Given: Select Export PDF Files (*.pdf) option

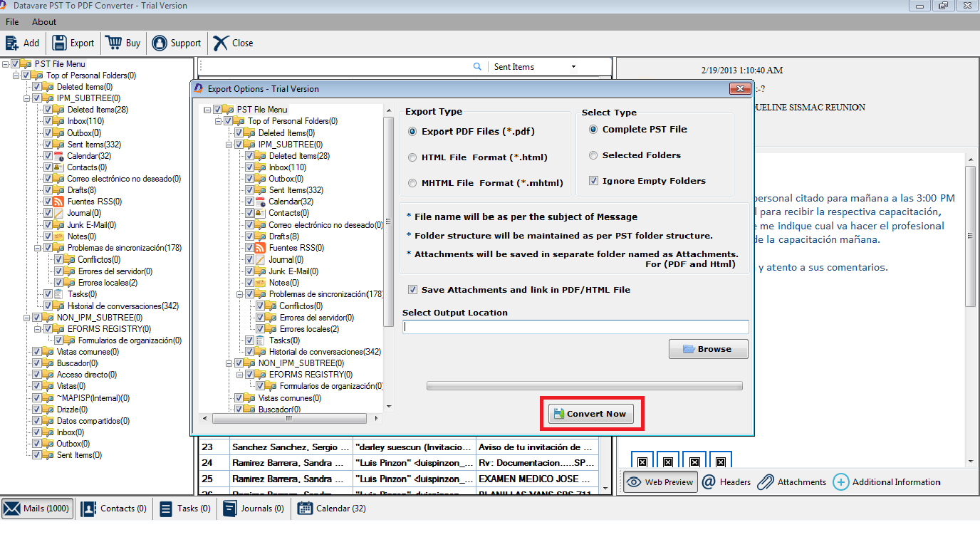Looking at the screenshot, I should coord(413,132).
